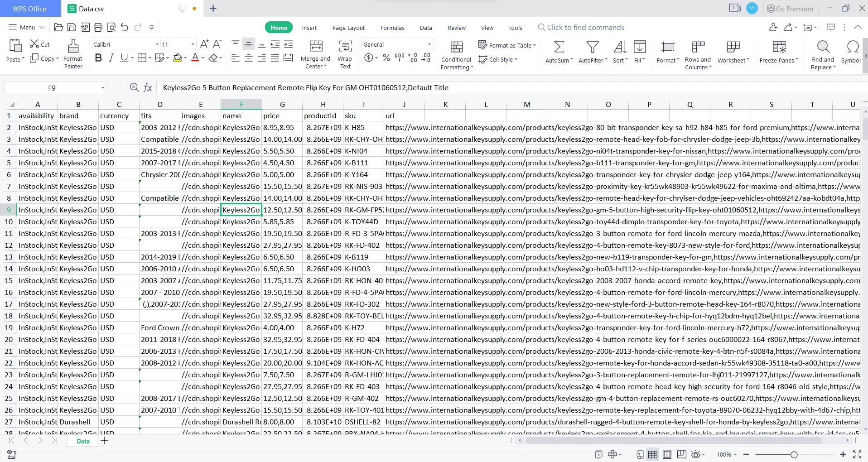Toggle Underline formatting

[x=124, y=58]
